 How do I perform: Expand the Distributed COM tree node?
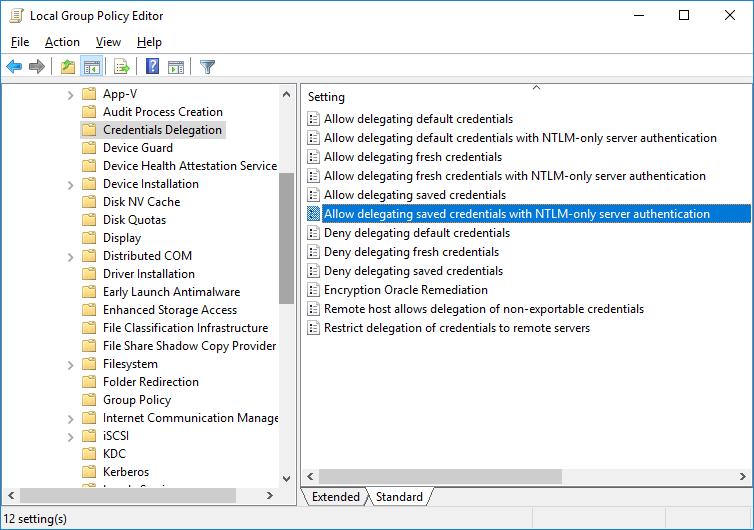pyautogui.click(x=70, y=257)
